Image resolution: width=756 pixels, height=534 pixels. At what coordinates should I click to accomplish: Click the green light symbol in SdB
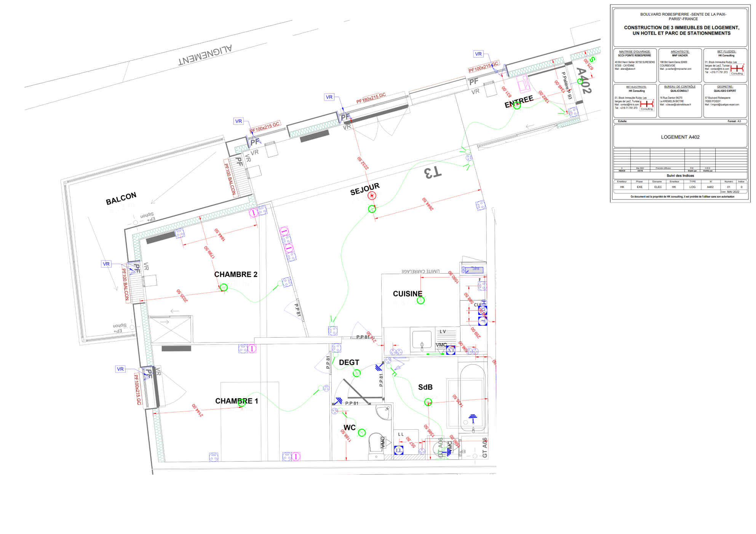[x=428, y=402]
